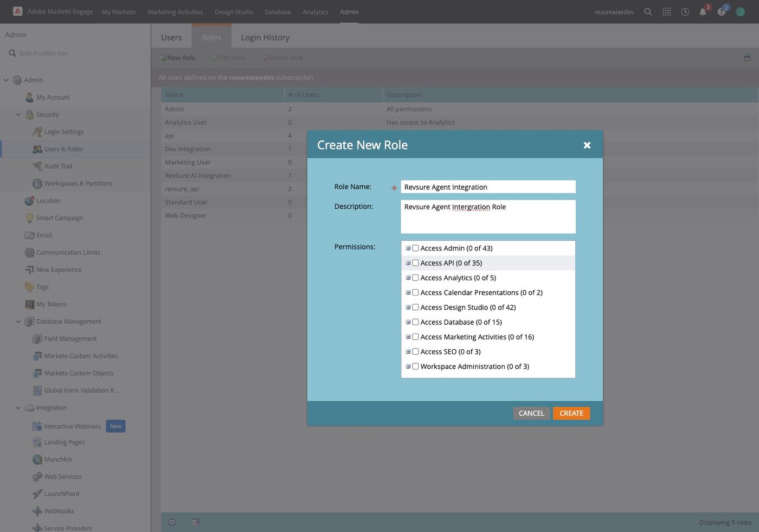Close the Create New Role dialog
Viewport: 759px width, 532px height.
coord(587,145)
